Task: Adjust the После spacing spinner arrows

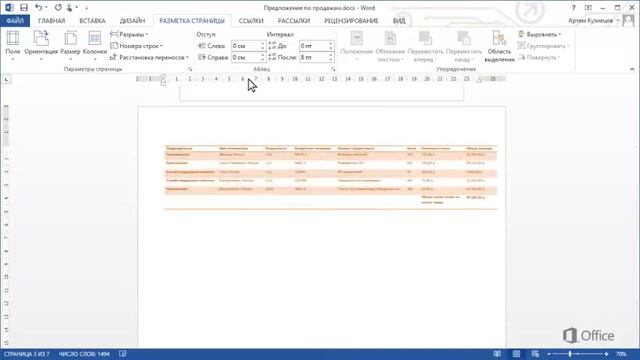Action: point(331,57)
